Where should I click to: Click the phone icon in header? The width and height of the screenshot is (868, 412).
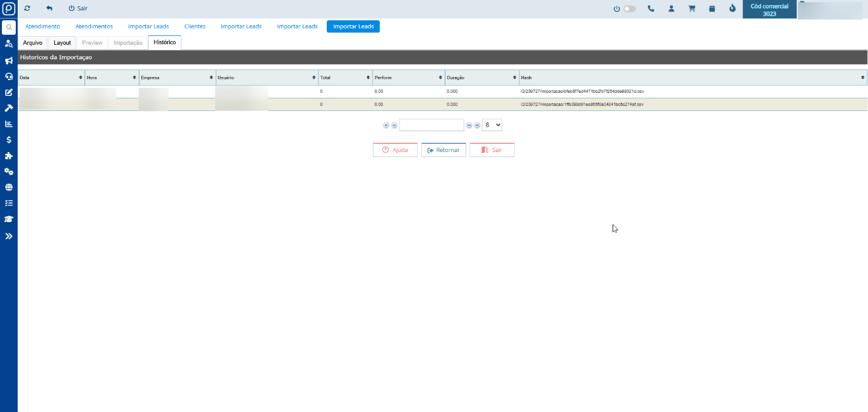651,9
